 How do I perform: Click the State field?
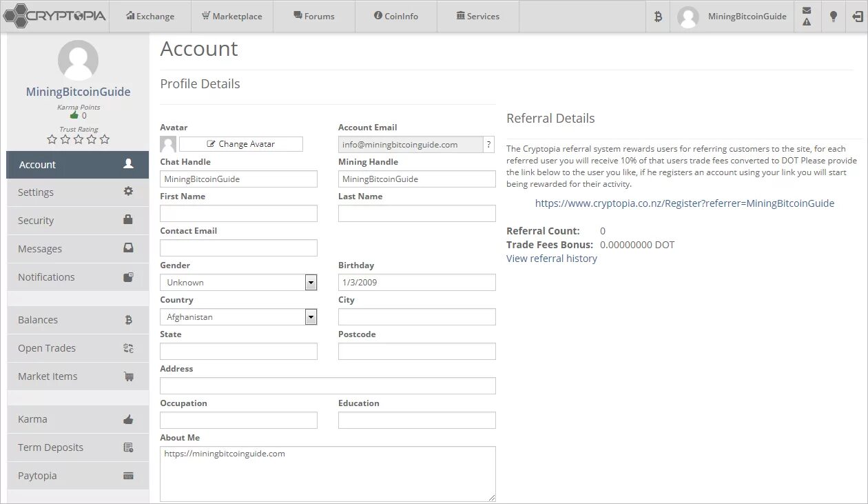[x=238, y=352]
